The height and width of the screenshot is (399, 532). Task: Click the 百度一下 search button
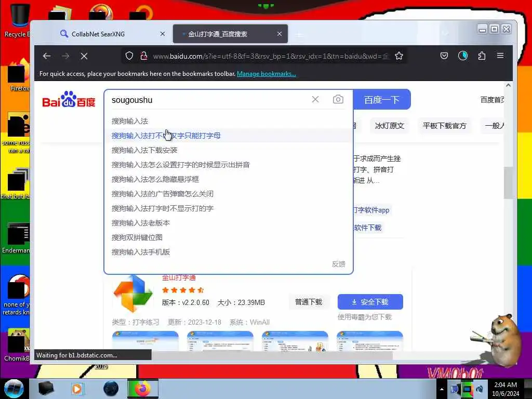coord(382,99)
